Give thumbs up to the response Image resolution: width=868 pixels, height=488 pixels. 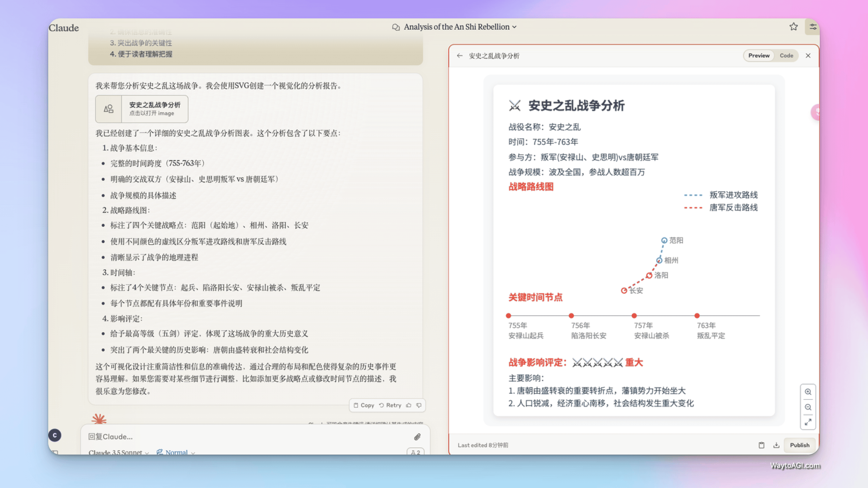409,405
